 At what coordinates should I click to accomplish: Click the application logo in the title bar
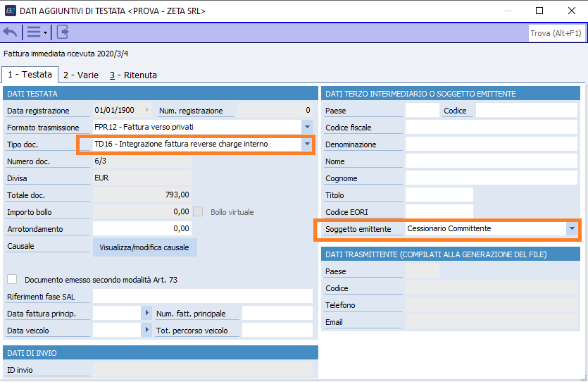click(x=11, y=11)
